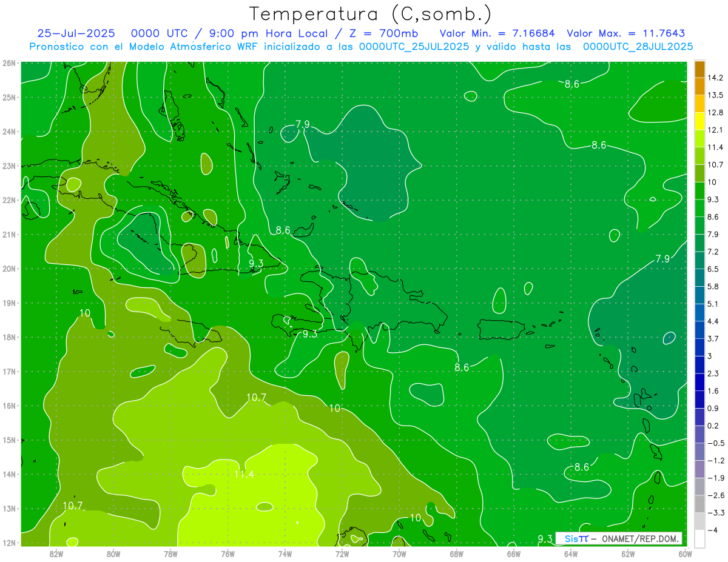
Task: Click the 0.2 legend label
Action: tap(713, 426)
